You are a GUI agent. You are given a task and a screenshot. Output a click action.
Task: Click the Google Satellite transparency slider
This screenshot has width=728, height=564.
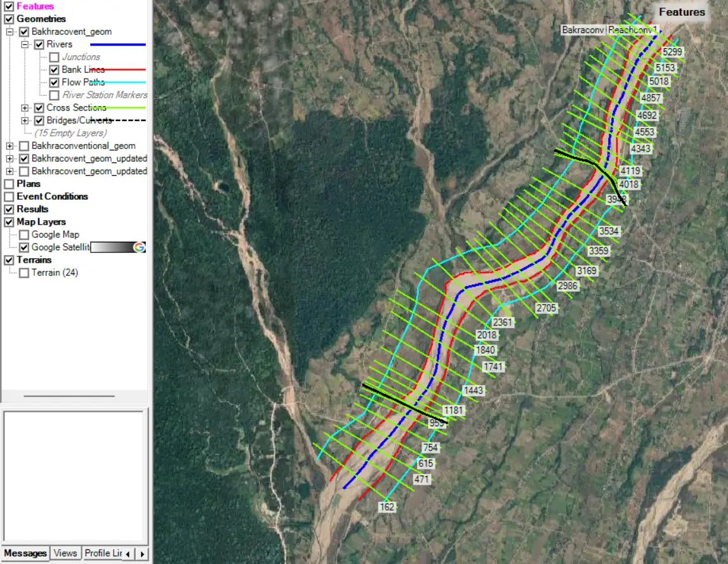(x=112, y=247)
